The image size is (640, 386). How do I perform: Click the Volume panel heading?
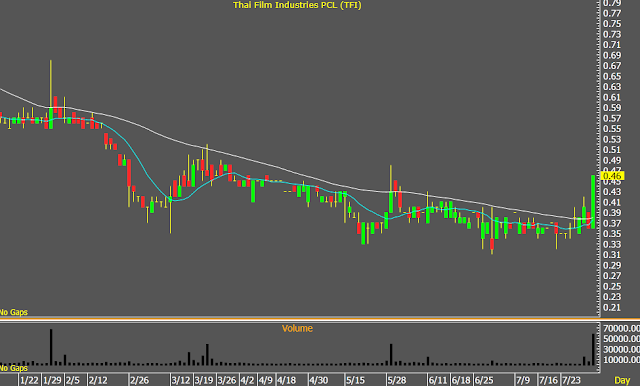pyautogui.click(x=297, y=328)
